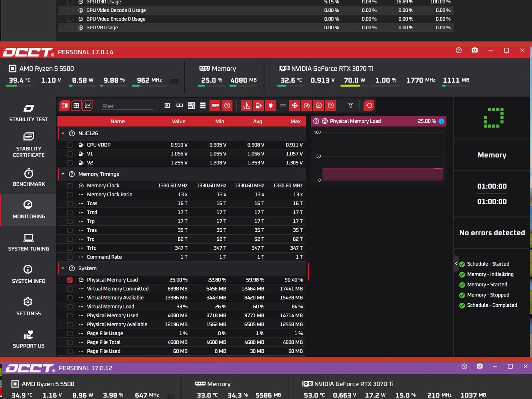Toggle the voltage sensor type filter
The image size is (532, 399).
click(x=258, y=105)
